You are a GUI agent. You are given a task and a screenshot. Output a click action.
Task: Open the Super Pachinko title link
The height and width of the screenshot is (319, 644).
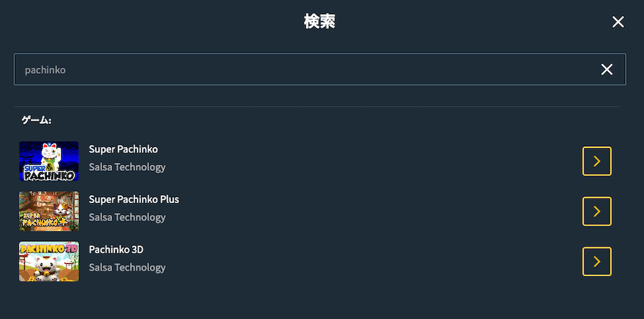[123, 149]
